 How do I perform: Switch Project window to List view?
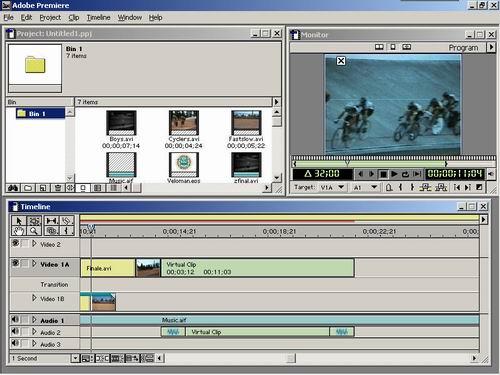coord(113,188)
